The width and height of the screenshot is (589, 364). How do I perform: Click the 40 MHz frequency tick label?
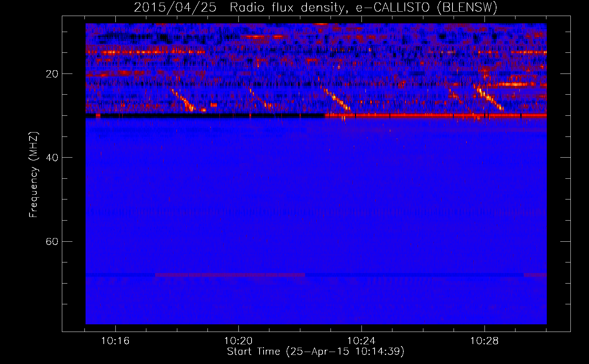[52, 158]
